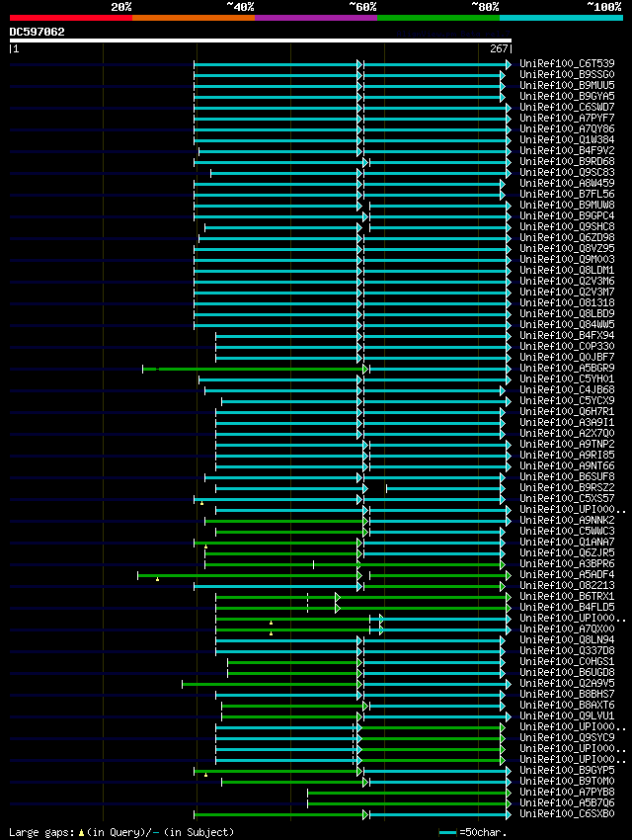The image size is (632, 840).
Task: Open hit UniRef100_Q8LN94
Action: pyautogui.click(x=567, y=639)
